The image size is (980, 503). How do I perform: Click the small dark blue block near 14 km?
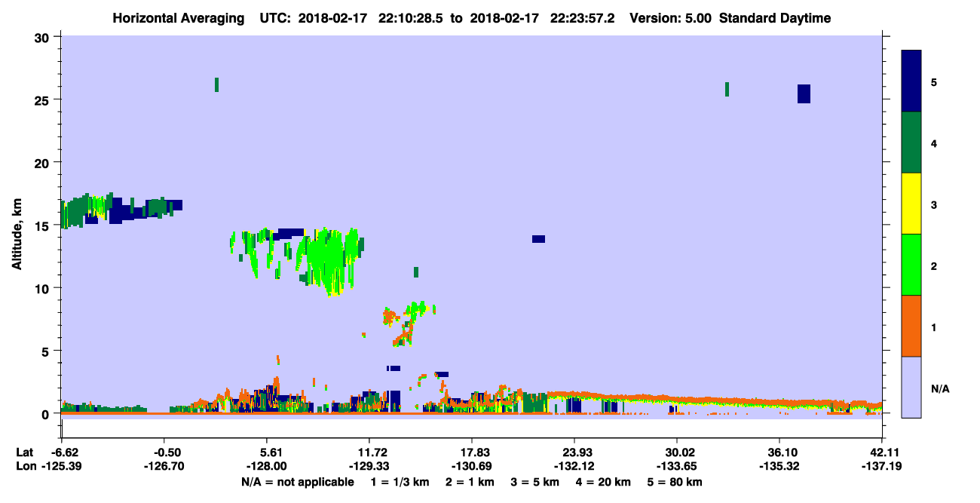point(538,239)
